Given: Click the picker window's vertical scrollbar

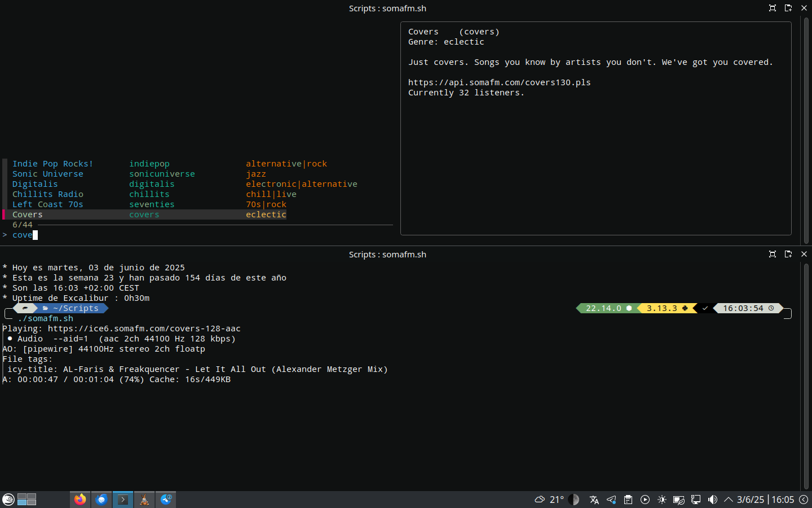Looking at the screenshot, I should coord(806,130).
